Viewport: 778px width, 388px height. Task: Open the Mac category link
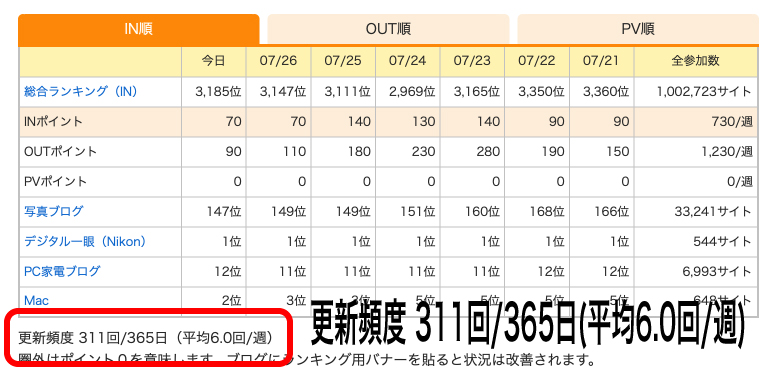coord(36,301)
